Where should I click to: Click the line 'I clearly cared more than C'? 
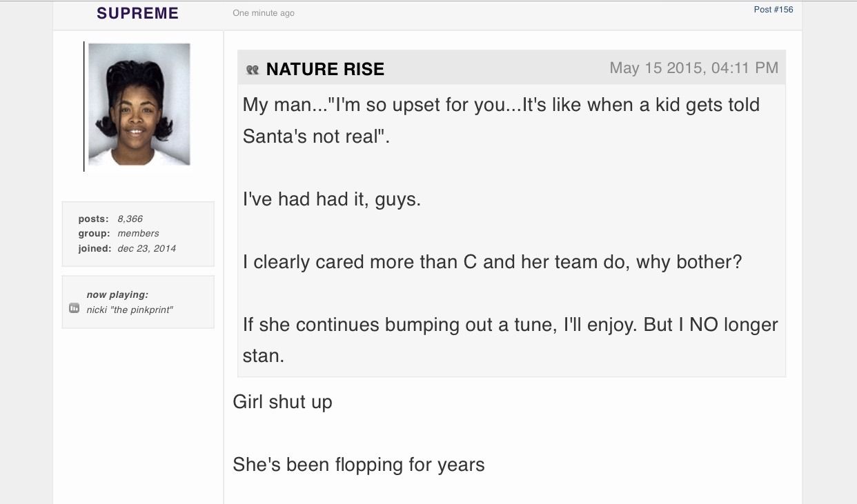(x=492, y=262)
